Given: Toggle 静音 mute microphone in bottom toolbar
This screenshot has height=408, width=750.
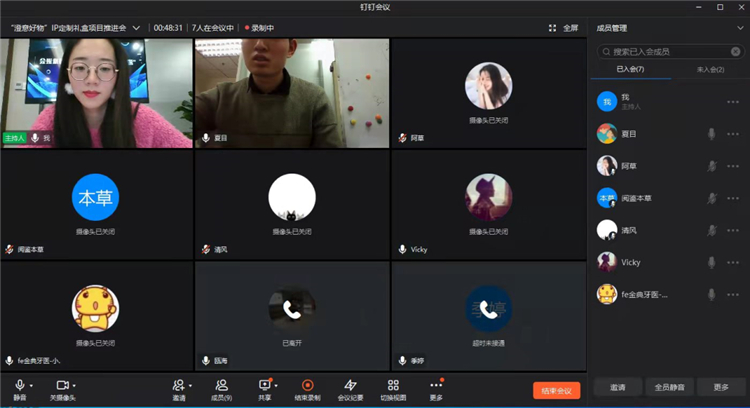Looking at the screenshot, I should (20, 390).
